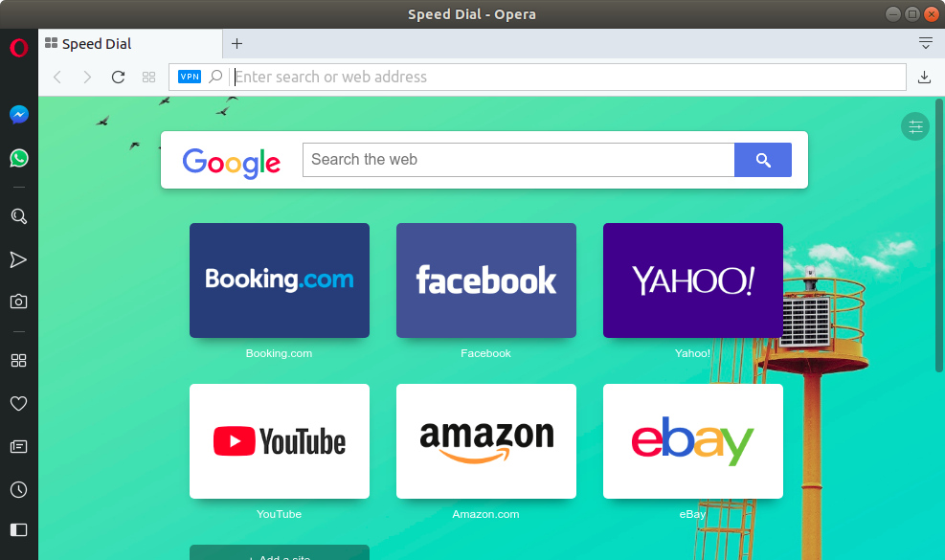Open the YouTube speed dial tile
The image size is (945, 560).
click(280, 441)
